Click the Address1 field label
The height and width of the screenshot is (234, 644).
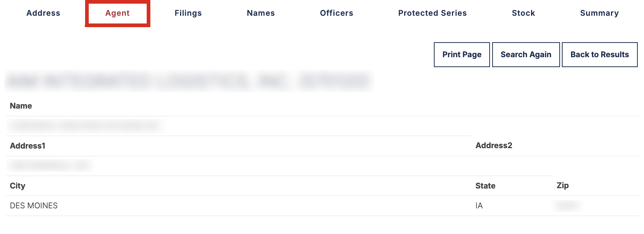click(28, 146)
